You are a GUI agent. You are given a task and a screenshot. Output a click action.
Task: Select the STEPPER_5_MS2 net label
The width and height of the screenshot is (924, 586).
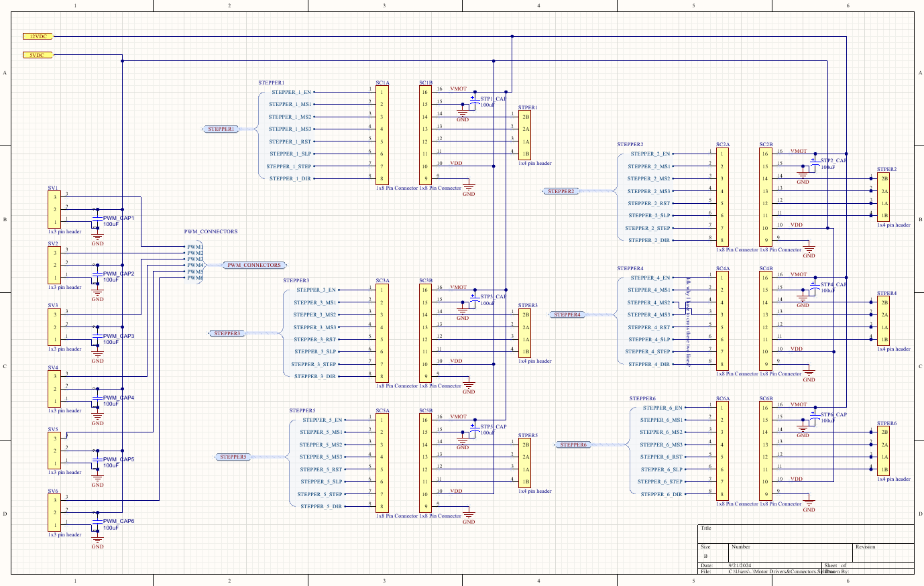pyautogui.click(x=321, y=445)
